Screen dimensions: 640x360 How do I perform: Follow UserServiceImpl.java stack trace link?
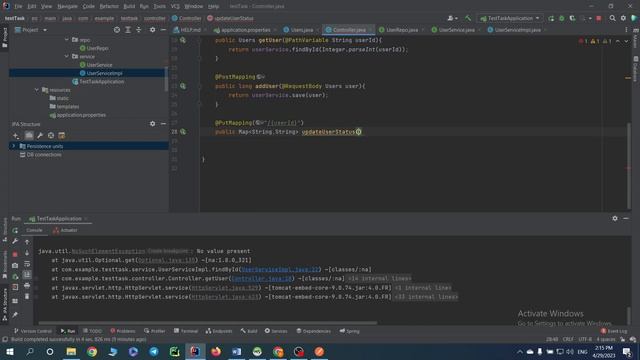point(280,269)
